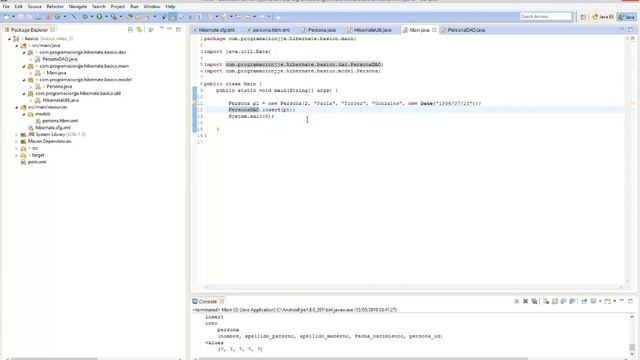Image resolution: width=640 pixels, height=360 pixels.
Task: Remove all terminated launches in console
Action: pos(534,301)
